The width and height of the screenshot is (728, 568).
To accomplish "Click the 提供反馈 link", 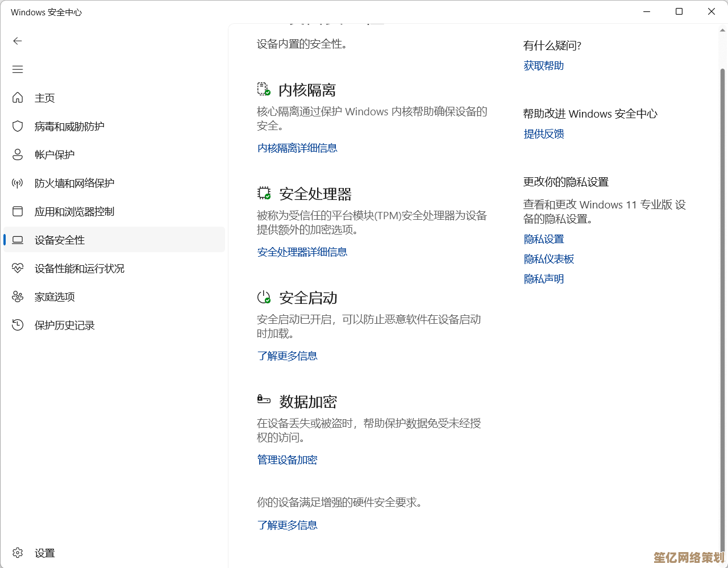I will [544, 134].
